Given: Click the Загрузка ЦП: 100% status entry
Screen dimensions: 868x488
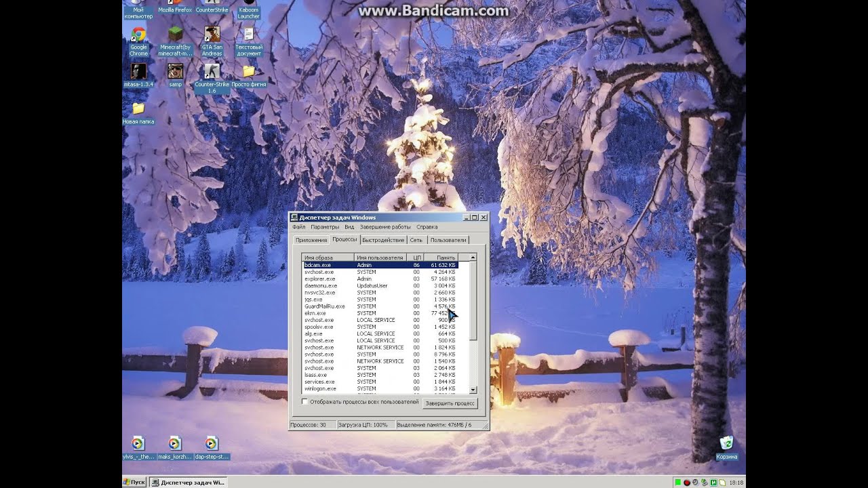Looking at the screenshot, I should pyautogui.click(x=365, y=425).
